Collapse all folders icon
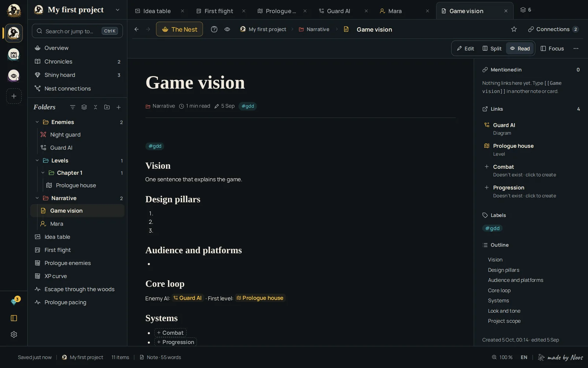The height and width of the screenshot is (368, 588). pyautogui.click(x=96, y=107)
